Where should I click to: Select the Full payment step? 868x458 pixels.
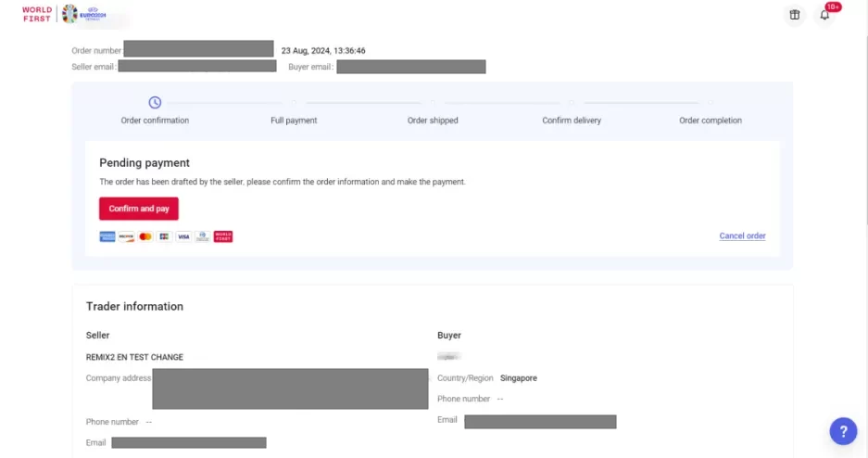pos(294,120)
